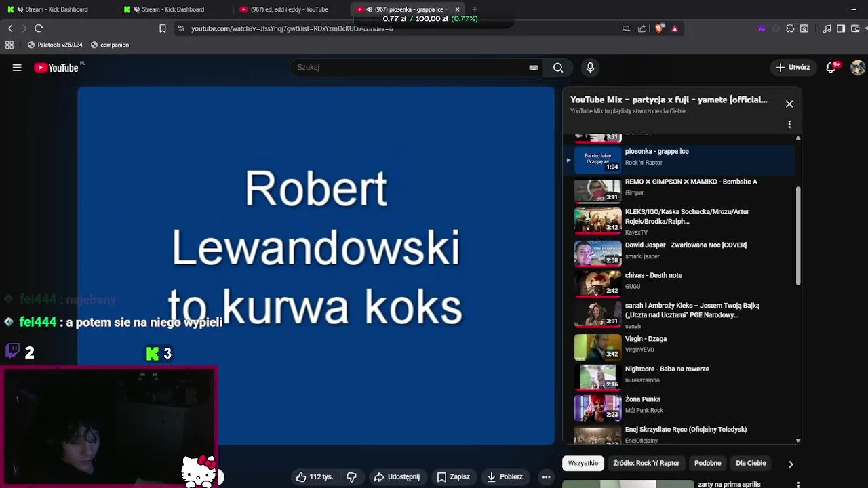The image size is (868, 488).
Task: Toggle the browser sidebar panel
Action: [841, 28]
